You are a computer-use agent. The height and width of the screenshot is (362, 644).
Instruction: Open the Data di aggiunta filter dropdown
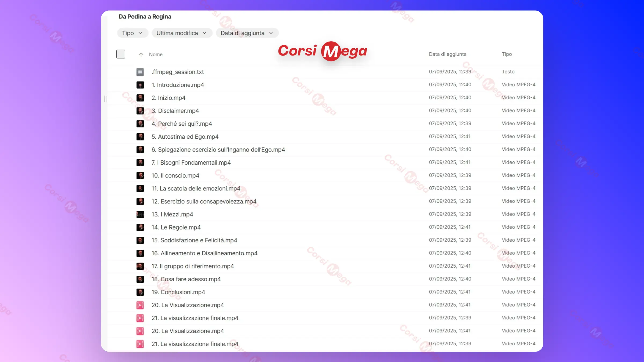(x=247, y=33)
